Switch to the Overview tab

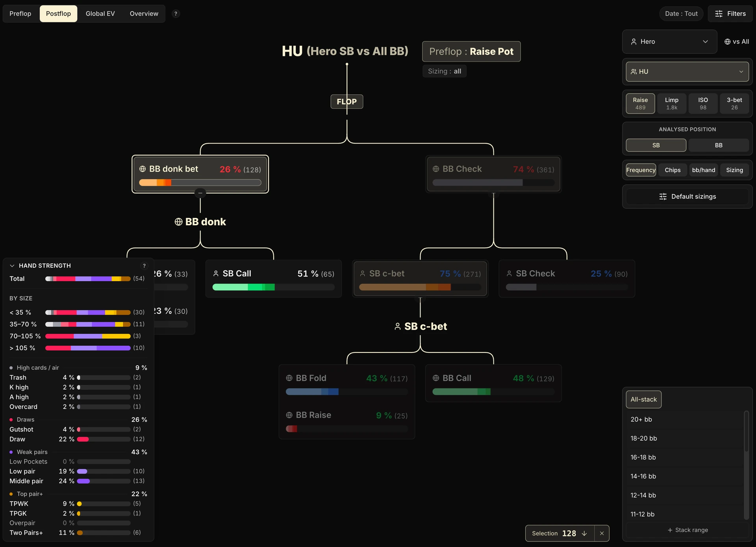tap(144, 14)
